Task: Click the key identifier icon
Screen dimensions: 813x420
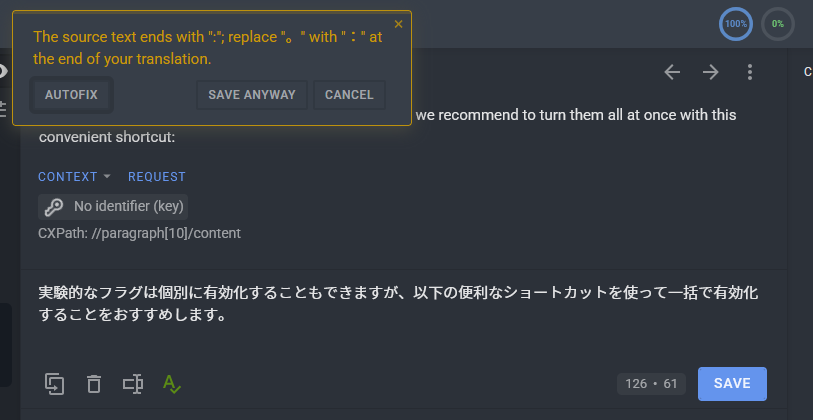Action: [53, 207]
